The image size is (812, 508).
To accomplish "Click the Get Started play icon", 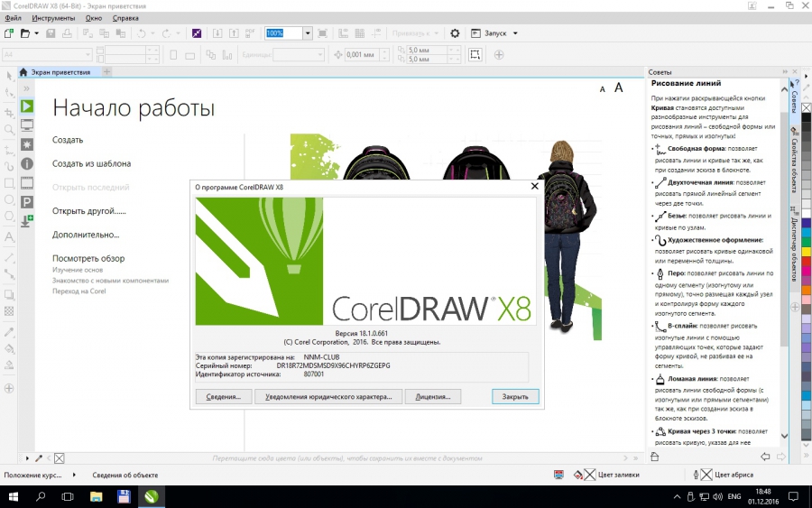I will coord(27,106).
